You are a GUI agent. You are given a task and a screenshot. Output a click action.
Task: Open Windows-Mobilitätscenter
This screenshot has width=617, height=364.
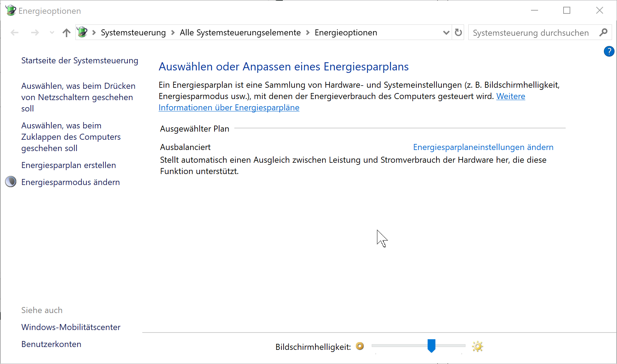(71, 327)
